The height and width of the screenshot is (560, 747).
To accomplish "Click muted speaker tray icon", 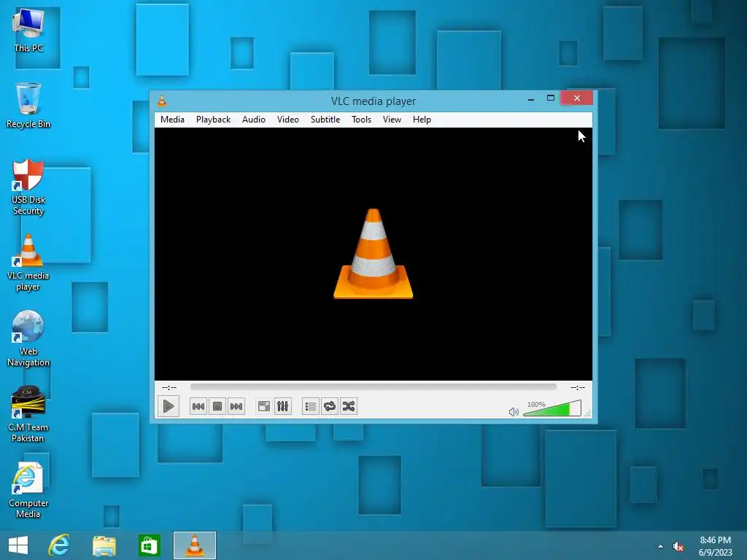I will tap(678, 547).
